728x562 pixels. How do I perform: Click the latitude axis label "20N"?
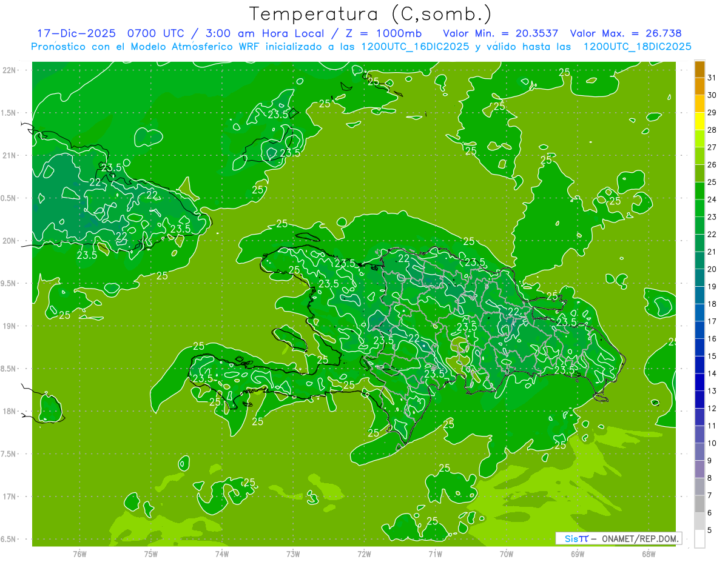(8, 241)
